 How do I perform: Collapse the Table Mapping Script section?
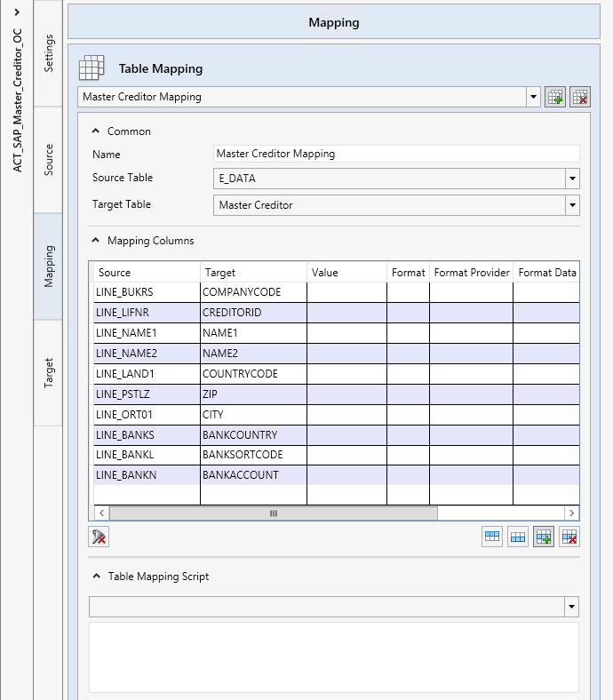coord(96,577)
